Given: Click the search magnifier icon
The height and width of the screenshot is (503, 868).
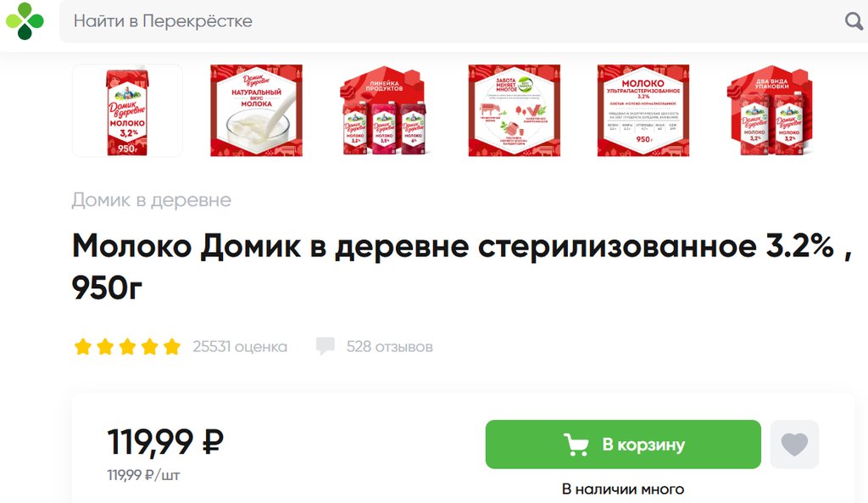Looking at the screenshot, I should (854, 21).
